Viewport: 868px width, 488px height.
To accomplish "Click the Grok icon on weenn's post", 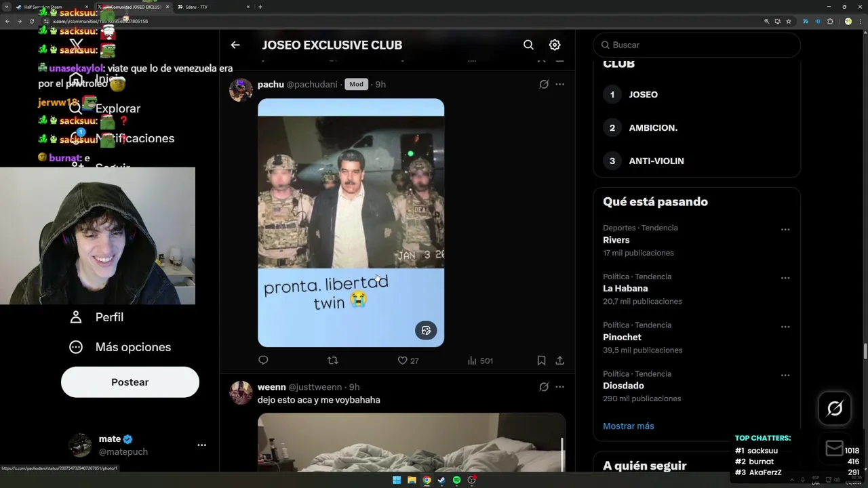I will (544, 387).
